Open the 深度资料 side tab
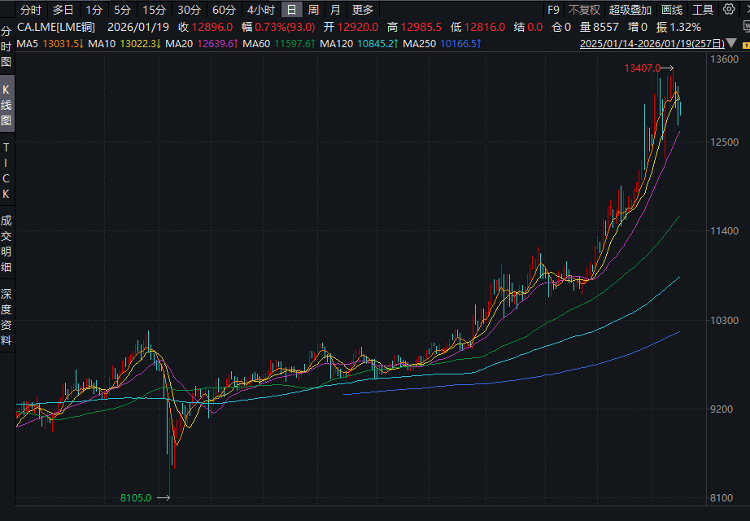The image size is (750, 521). [7, 317]
